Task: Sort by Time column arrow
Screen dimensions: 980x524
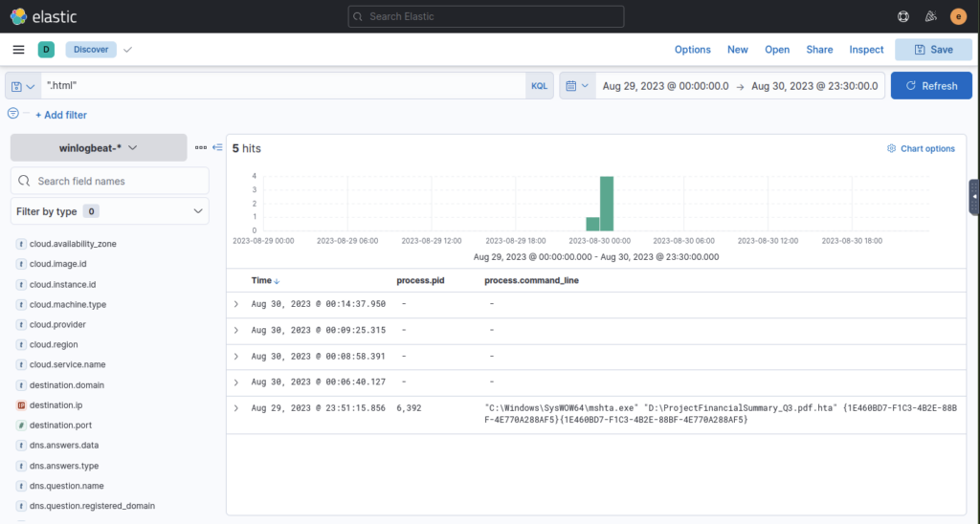Action: pyautogui.click(x=277, y=281)
